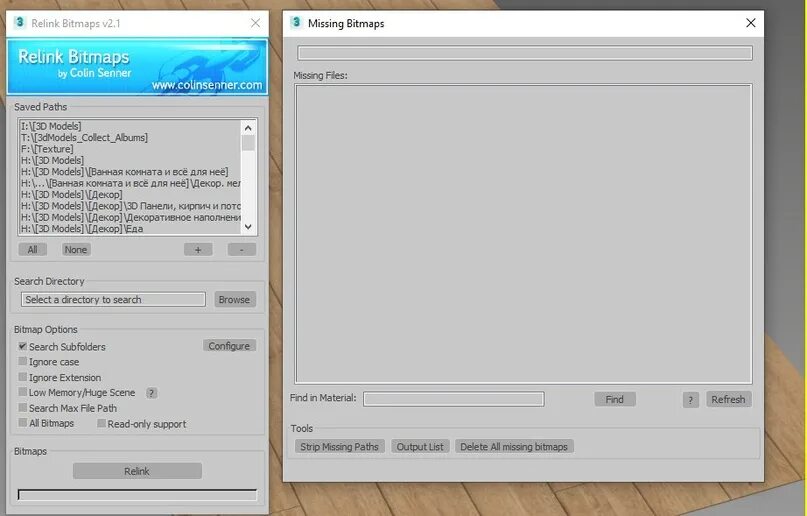Select the Декоративное наполнение saved path
The height and width of the screenshot is (516, 807).
pyautogui.click(x=130, y=217)
